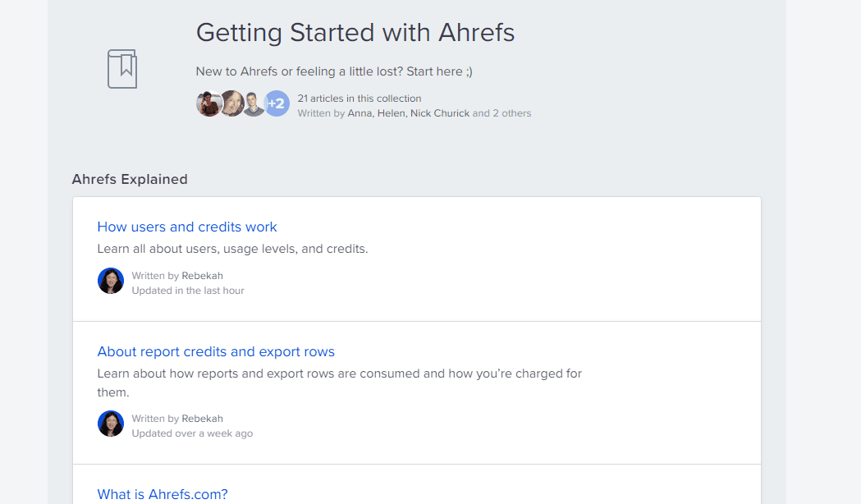Click Rebekah's avatar under How users and credits work

coord(111,281)
